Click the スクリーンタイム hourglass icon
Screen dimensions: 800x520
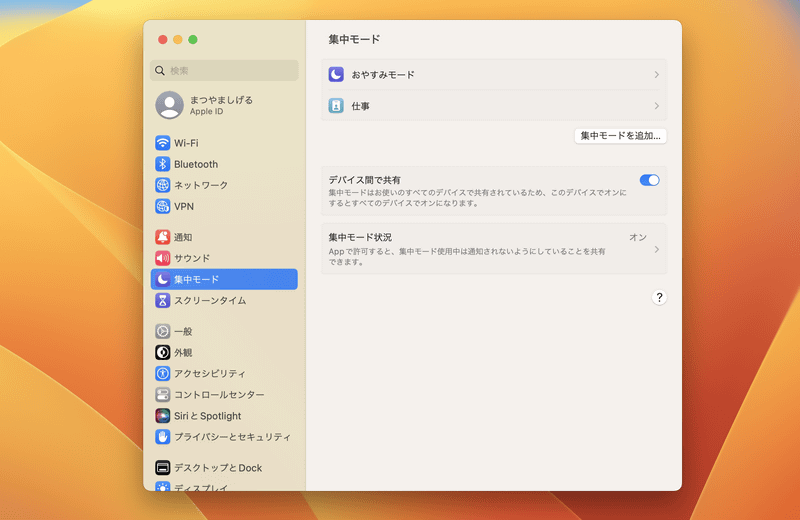tap(162, 301)
